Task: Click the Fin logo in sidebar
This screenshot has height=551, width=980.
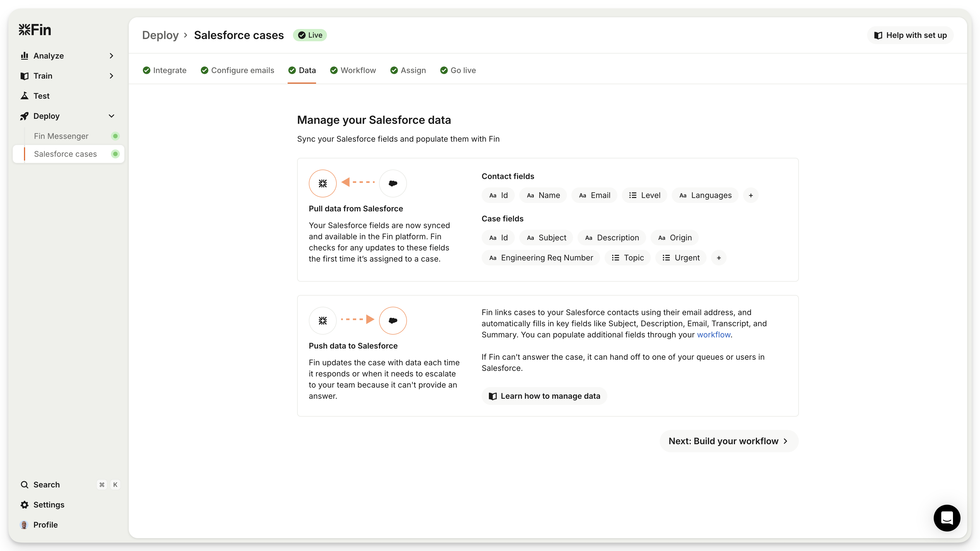Action: tap(35, 30)
